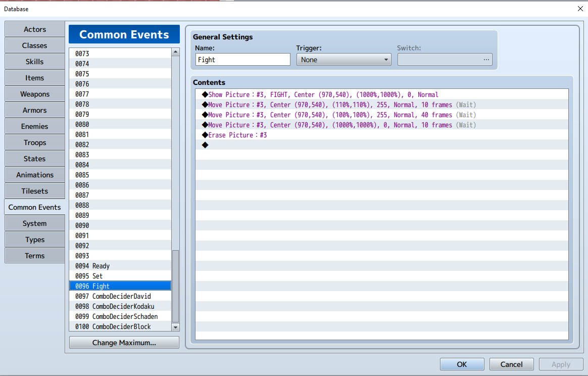Open the Terms tab
Image resolution: width=588 pixels, height=376 pixels.
34,256
